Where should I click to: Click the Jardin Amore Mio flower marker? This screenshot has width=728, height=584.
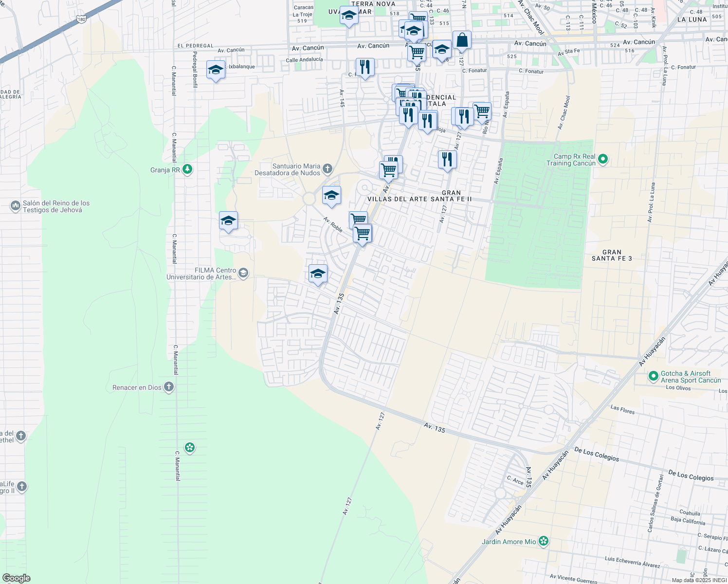(x=544, y=541)
